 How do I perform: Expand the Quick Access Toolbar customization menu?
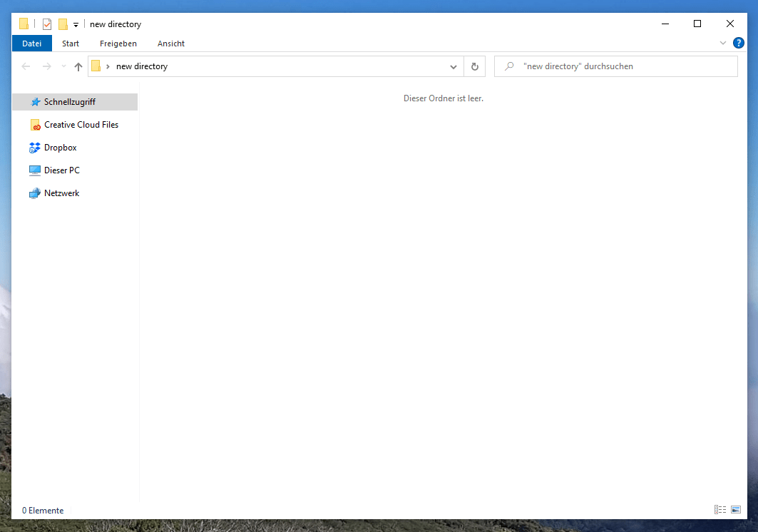(75, 24)
